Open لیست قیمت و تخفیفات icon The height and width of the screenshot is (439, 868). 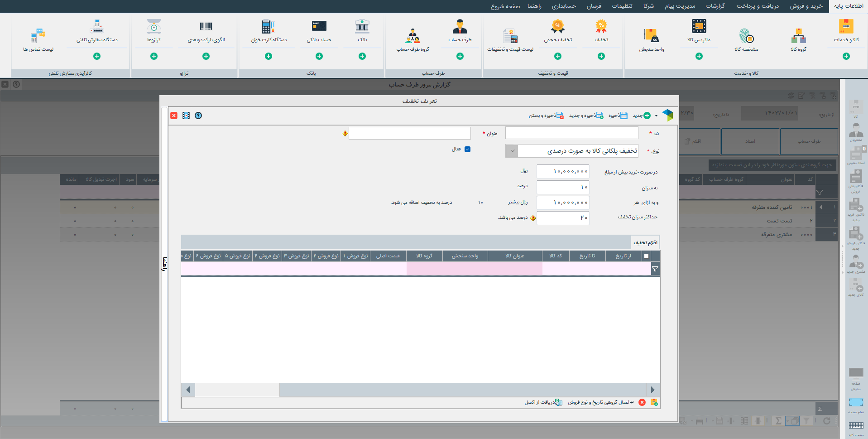[x=510, y=36]
